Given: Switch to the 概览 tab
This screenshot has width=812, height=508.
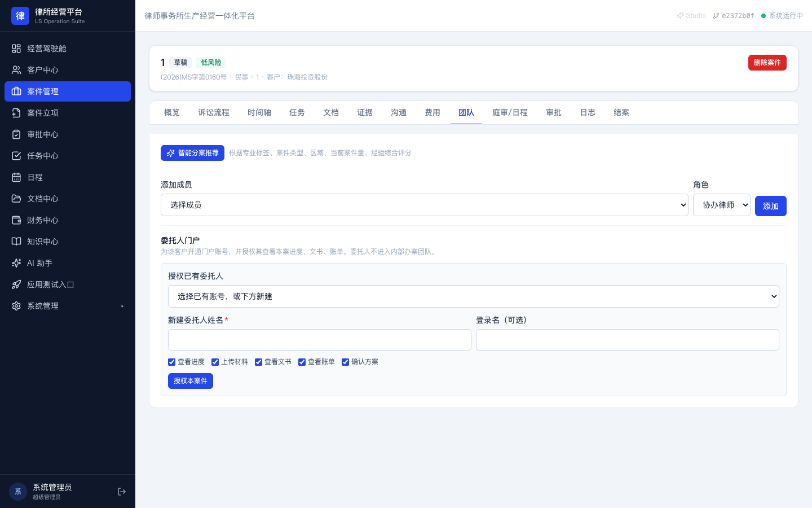Looking at the screenshot, I should (172, 112).
